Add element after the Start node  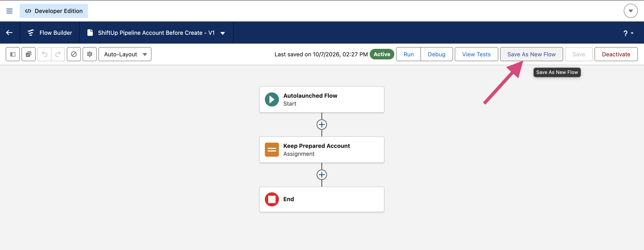click(x=322, y=125)
